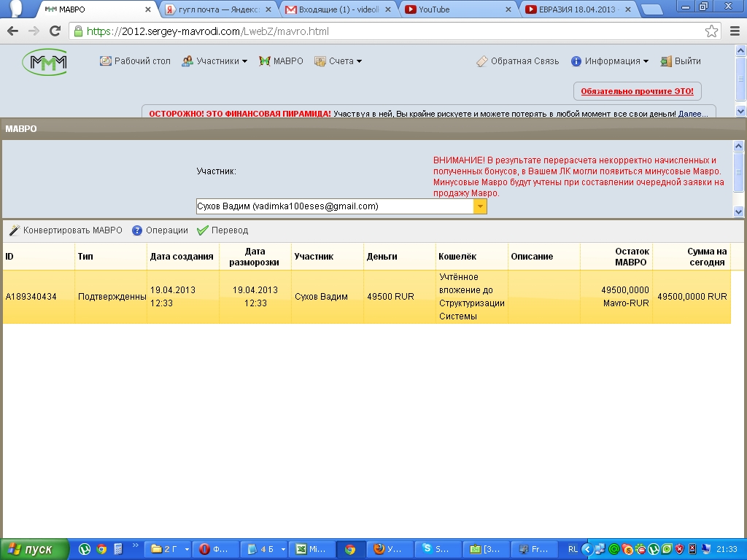Image resolution: width=747 pixels, height=560 pixels.
Task: Sort by Остаток МАВРО column header
Action: (x=616, y=257)
